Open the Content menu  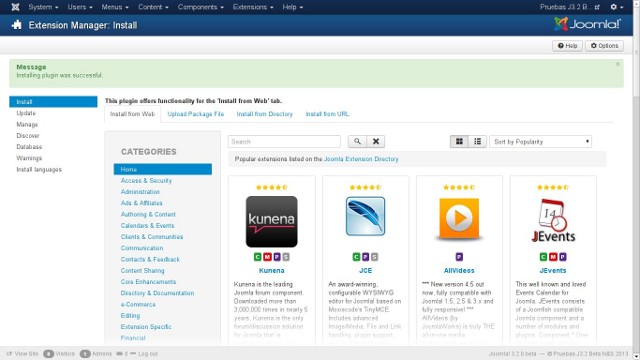point(153,7)
